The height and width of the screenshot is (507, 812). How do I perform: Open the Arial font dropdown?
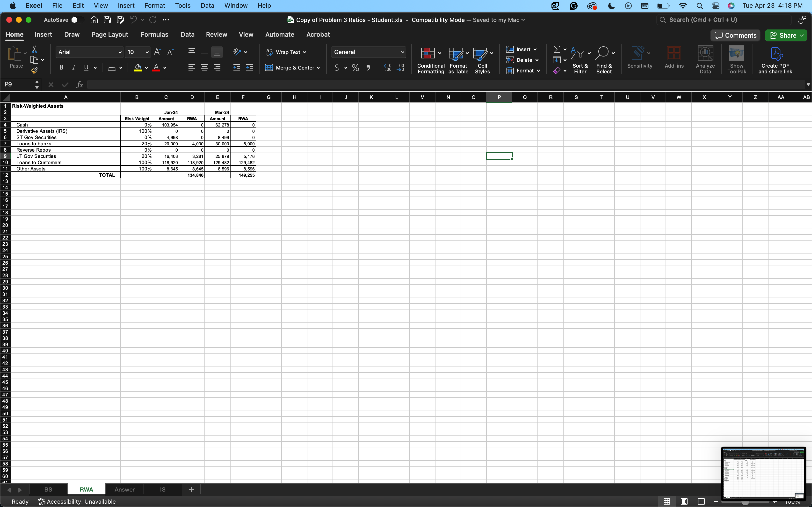120,52
